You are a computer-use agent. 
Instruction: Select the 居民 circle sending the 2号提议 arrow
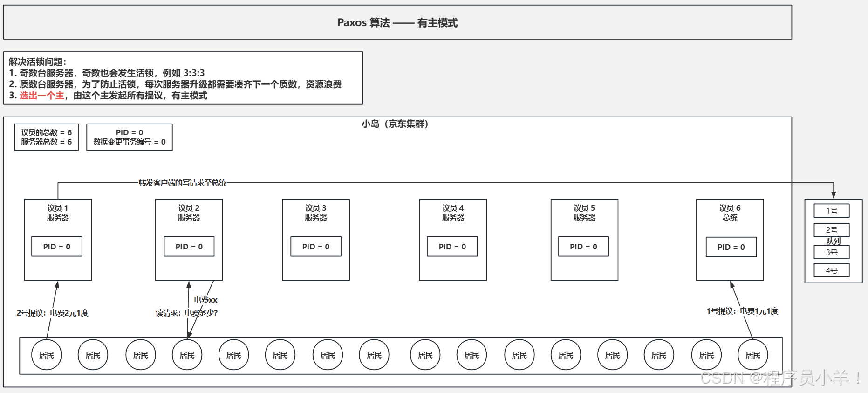(x=47, y=355)
